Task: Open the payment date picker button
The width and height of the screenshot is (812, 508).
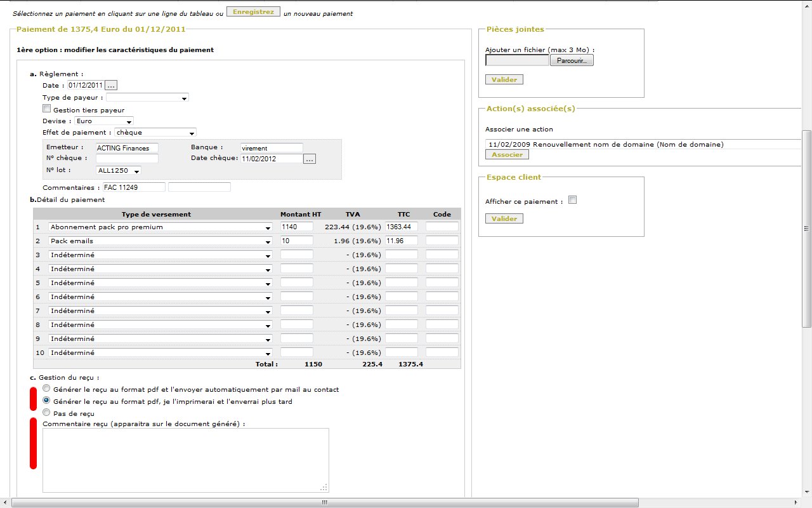Action: [111, 85]
